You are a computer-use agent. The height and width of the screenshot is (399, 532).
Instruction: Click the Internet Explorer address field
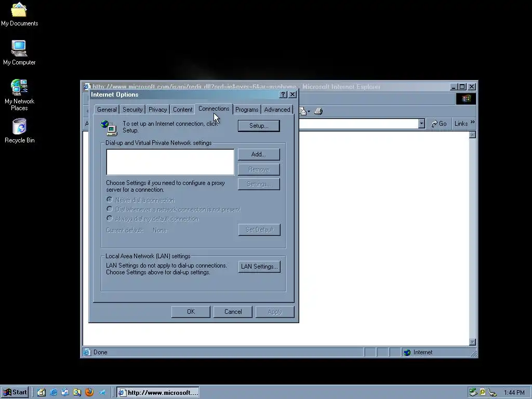[358, 124]
